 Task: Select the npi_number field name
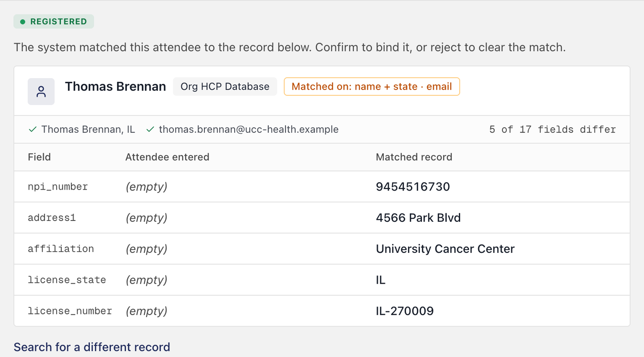coord(58,187)
